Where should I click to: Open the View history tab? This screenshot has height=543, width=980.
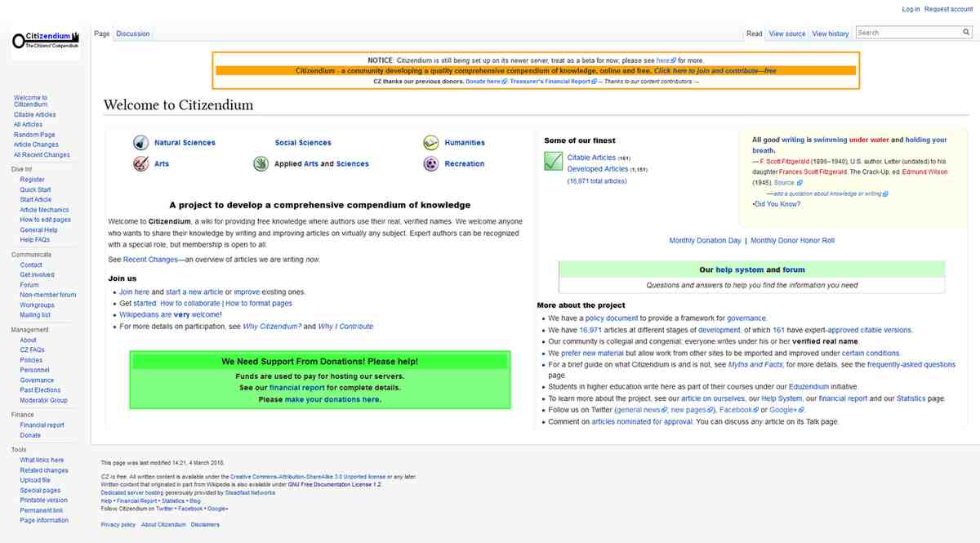tap(830, 33)
